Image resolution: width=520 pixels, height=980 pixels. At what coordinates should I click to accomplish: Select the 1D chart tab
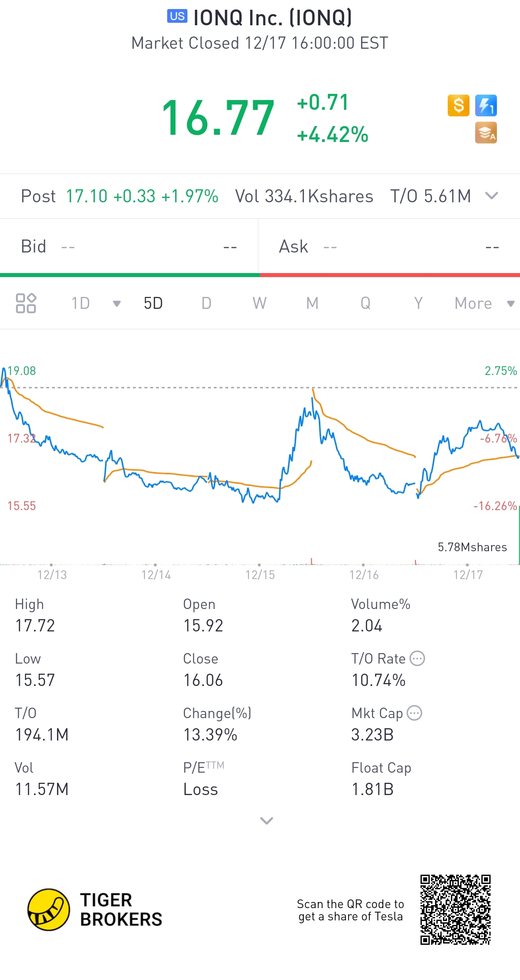[x=81, y=303]
